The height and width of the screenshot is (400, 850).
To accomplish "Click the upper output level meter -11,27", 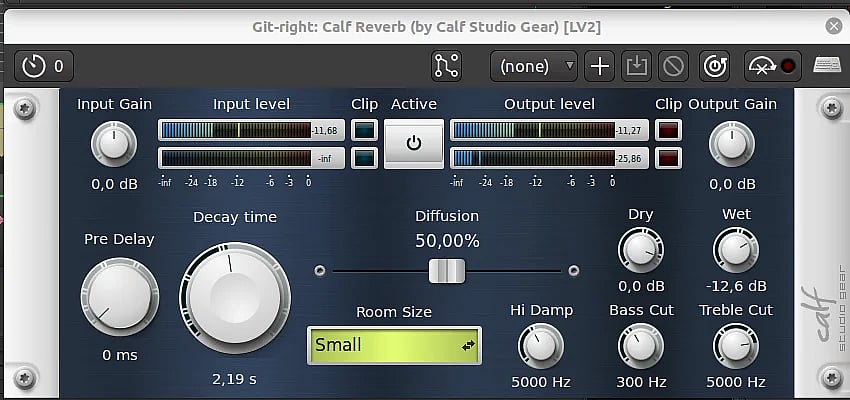I will click(549, 130).
